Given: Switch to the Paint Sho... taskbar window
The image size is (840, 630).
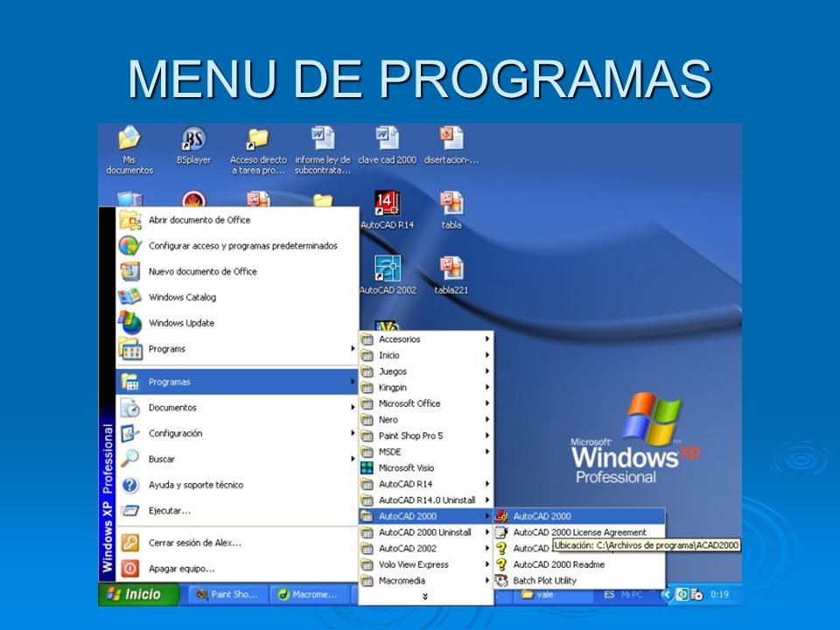Looking at the screenshot, I should (x=227, y=595).
